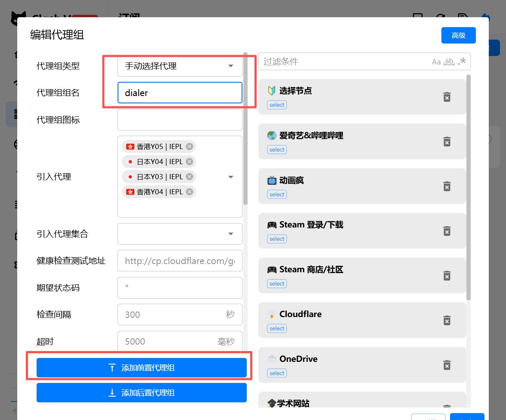This screenshot has height=420, width=506.
Task: Click the 检查间隔 seconds field
Action: 180,314
